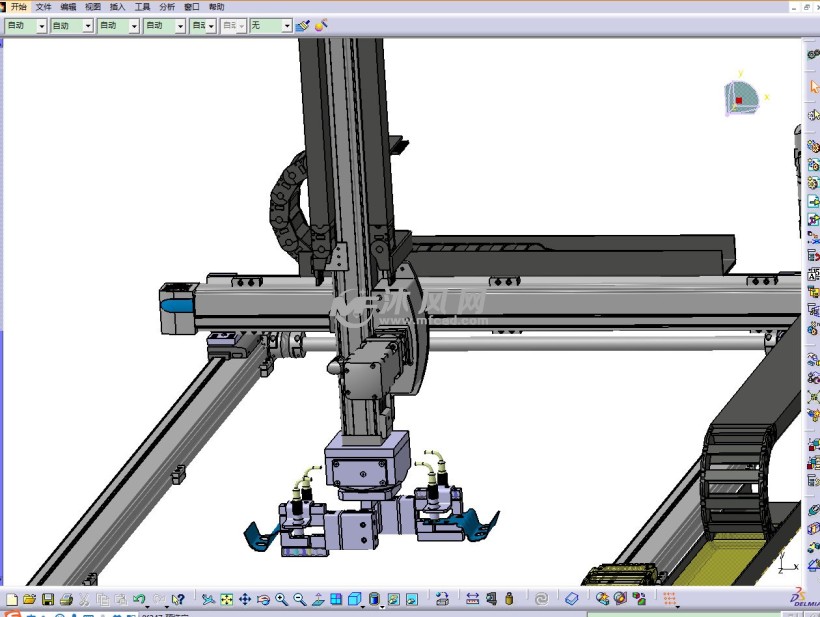820x617 pixels.
Task: Click the Zoom In magnifier
Action: [x=281, y=599]
